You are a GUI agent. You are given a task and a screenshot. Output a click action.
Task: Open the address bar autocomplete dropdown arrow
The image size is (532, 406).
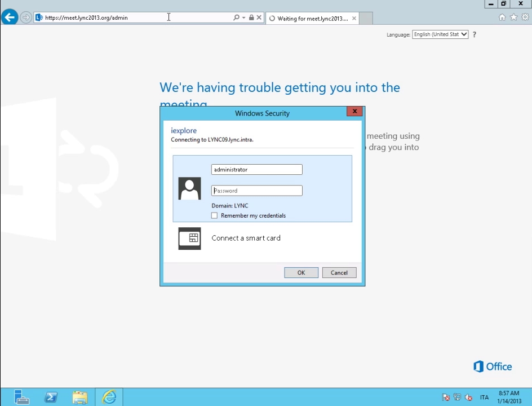point(243,17)
